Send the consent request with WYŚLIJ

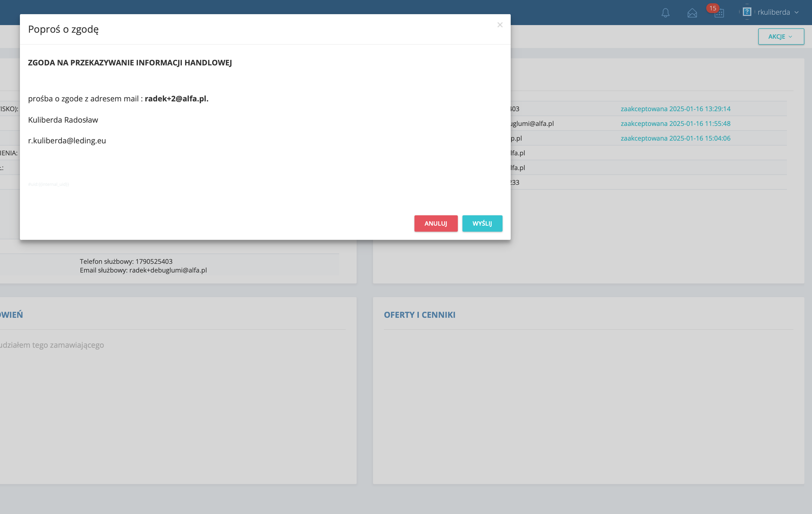tap(482, 223)
